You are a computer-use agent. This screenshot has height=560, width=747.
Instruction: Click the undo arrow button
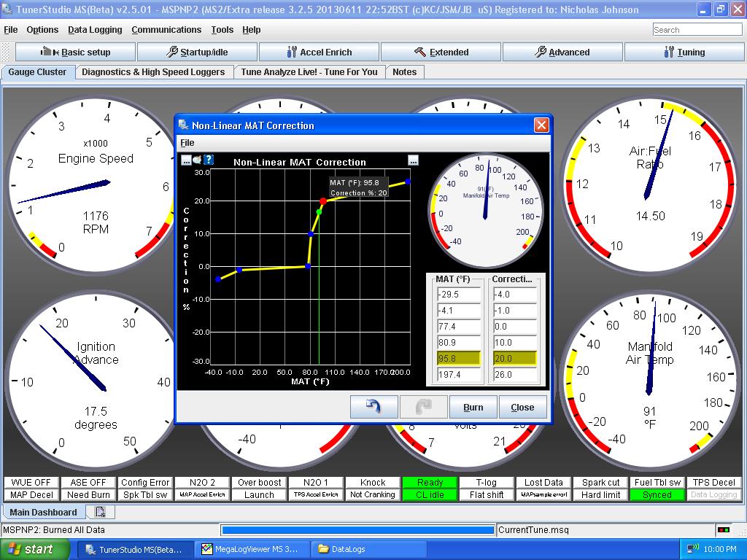tap(374, 407)
